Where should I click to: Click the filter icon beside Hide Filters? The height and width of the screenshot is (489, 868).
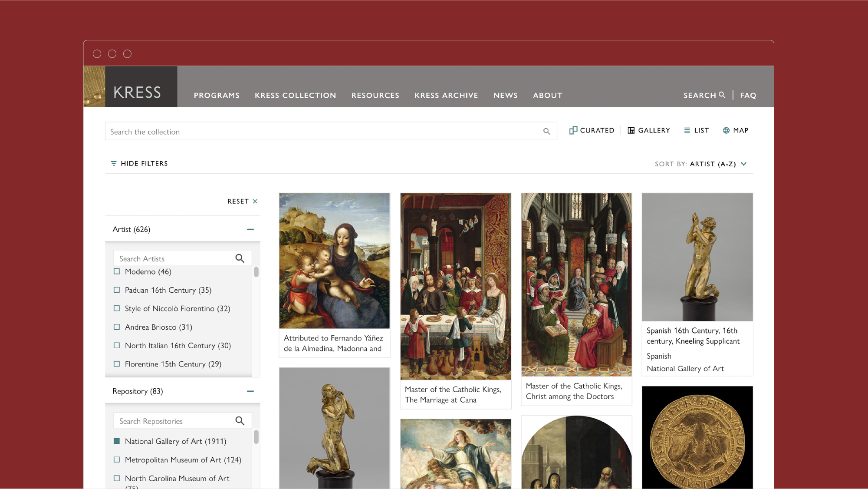click(x=114, y=163)
